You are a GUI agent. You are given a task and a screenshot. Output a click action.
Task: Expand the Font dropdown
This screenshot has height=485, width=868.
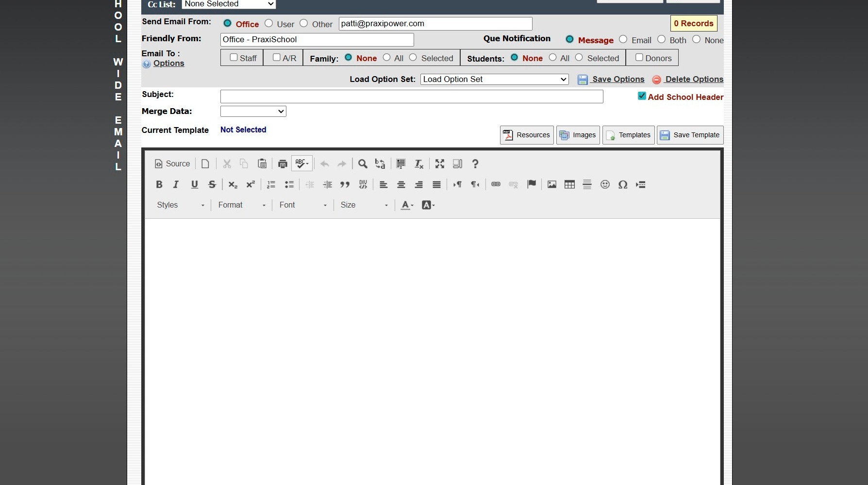pos(302,205)
